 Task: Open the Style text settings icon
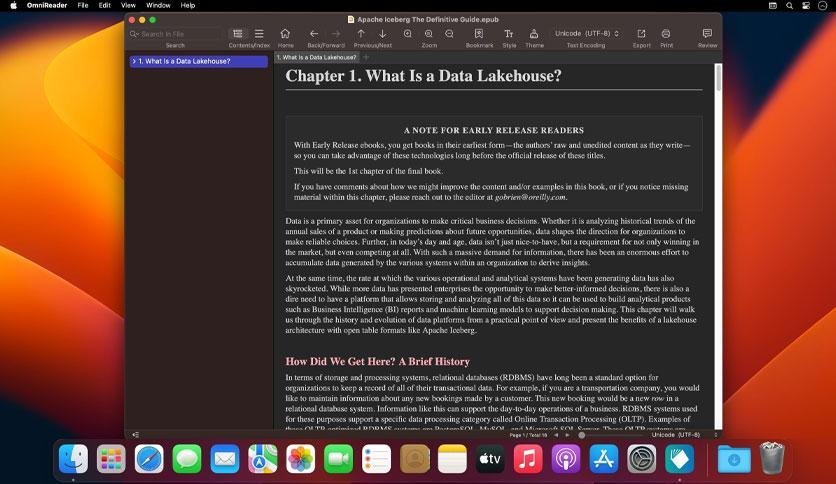tap(509, 34)
